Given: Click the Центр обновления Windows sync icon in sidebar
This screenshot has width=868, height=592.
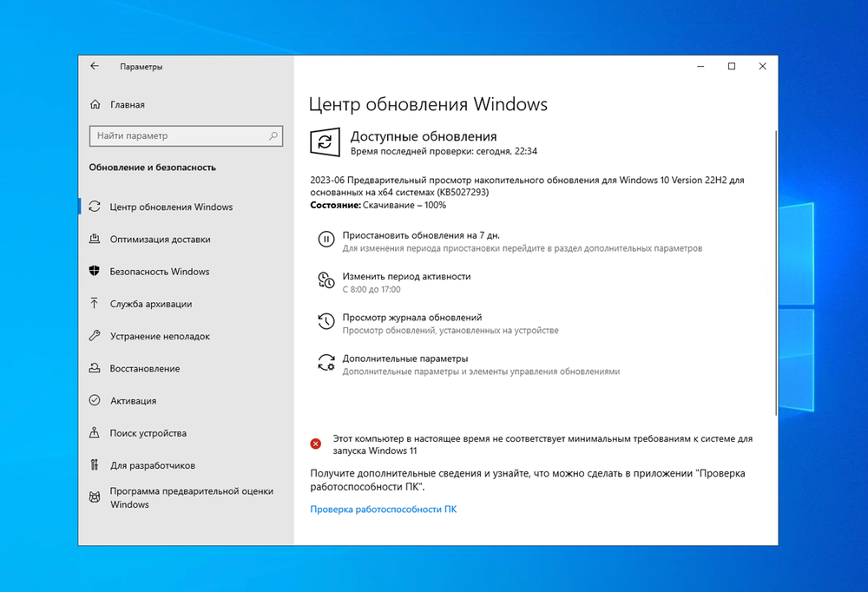Looking at the screenshot, I should pos(95,207).
